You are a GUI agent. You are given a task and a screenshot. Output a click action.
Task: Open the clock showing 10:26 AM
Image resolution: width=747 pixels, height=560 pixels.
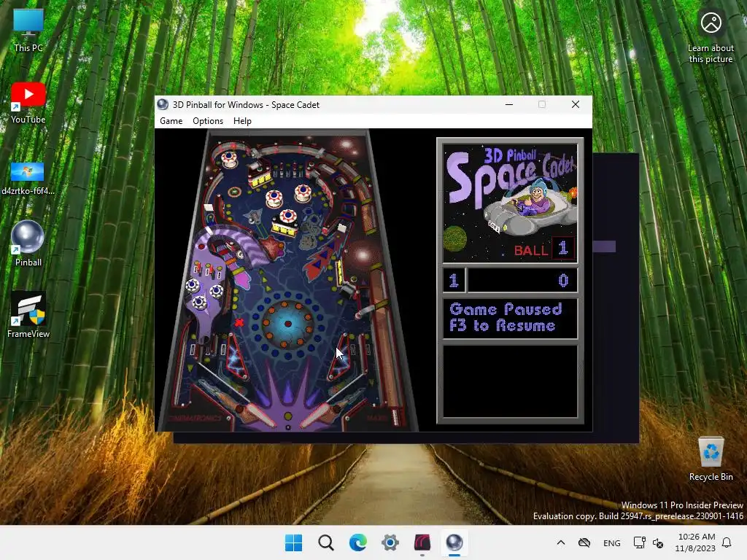tap(695, 542)
